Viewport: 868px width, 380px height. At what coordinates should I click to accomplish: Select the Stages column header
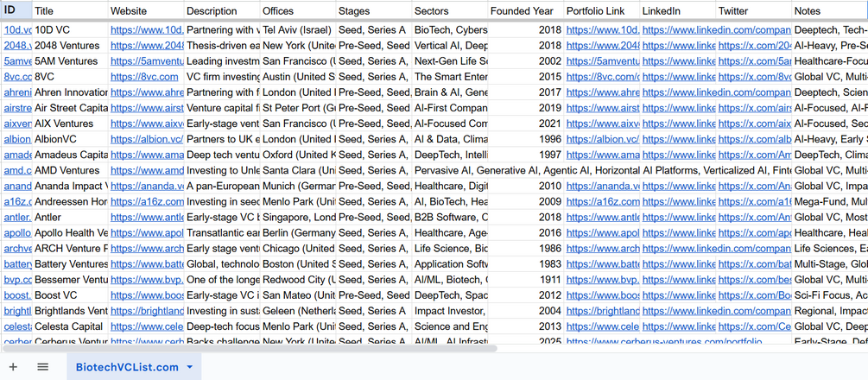374,10
